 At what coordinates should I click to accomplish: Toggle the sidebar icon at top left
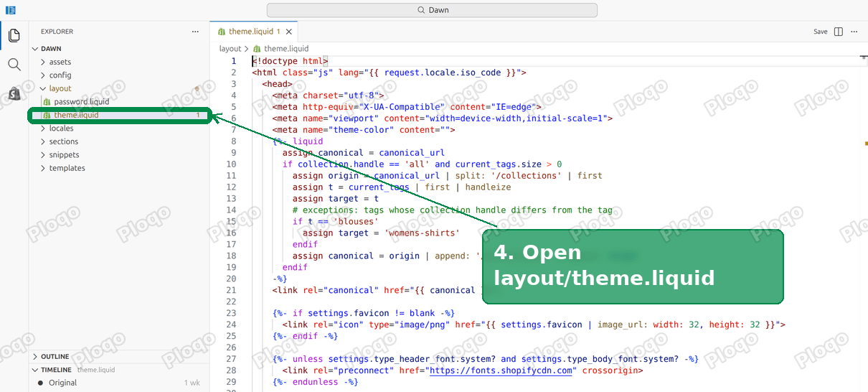pyautogui.click(x=11, y=10)
